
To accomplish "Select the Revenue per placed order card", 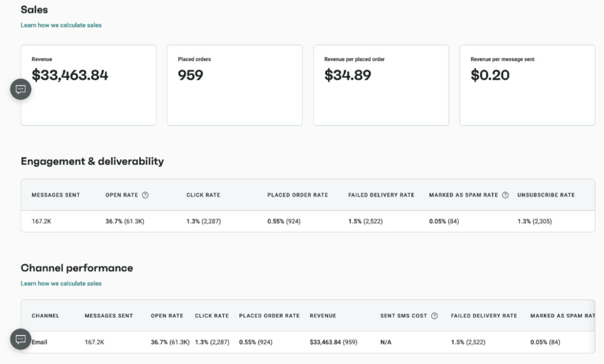I will (381, 84).
